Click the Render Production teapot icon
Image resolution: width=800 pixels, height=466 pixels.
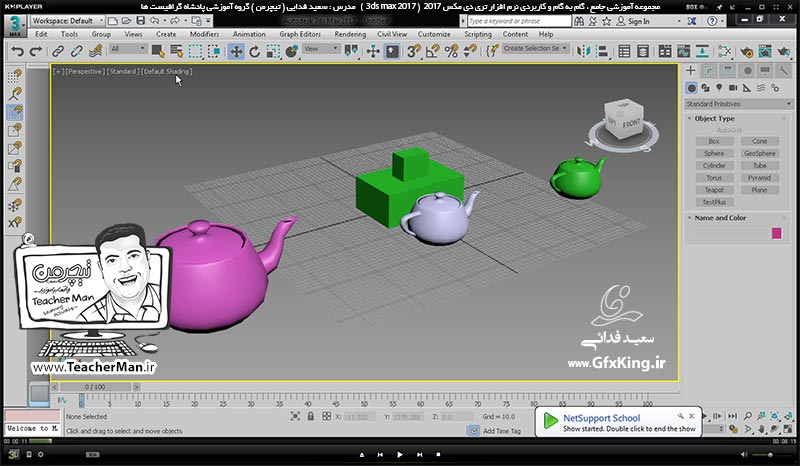click(784, 51)
